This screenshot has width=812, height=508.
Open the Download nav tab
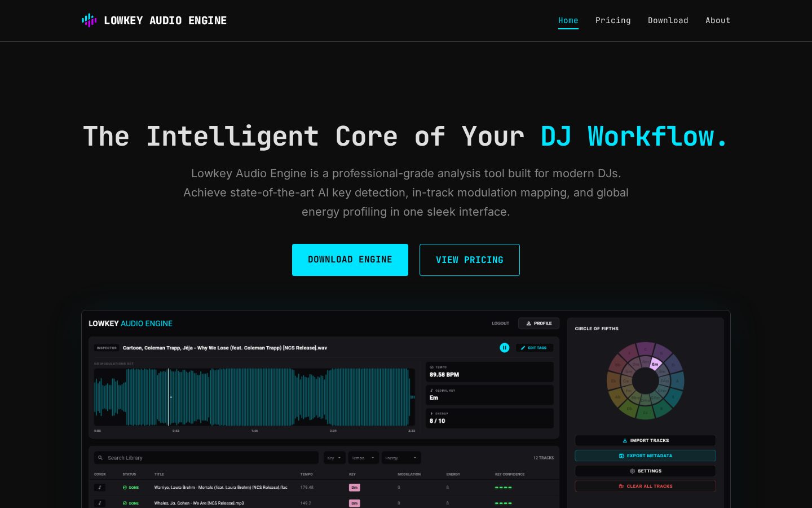(x=668, y=20)
